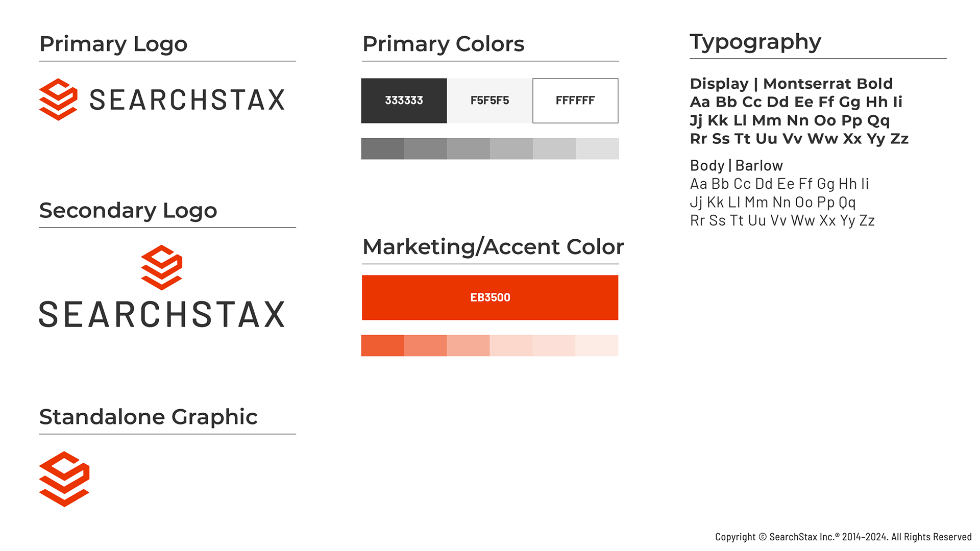Click the Marketing/Accent Color heading
Viewport: 980px width, 551px height.
[x=493, y=247]
